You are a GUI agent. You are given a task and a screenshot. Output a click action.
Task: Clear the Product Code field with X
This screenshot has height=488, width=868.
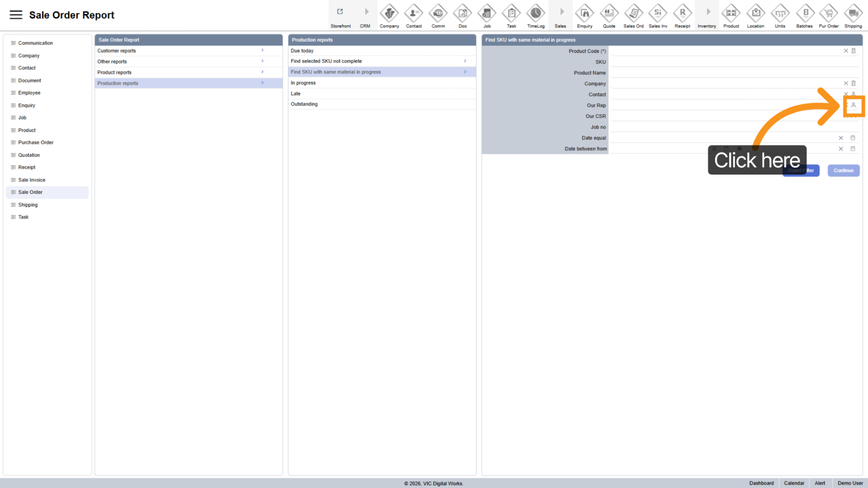tap(846, 51)
